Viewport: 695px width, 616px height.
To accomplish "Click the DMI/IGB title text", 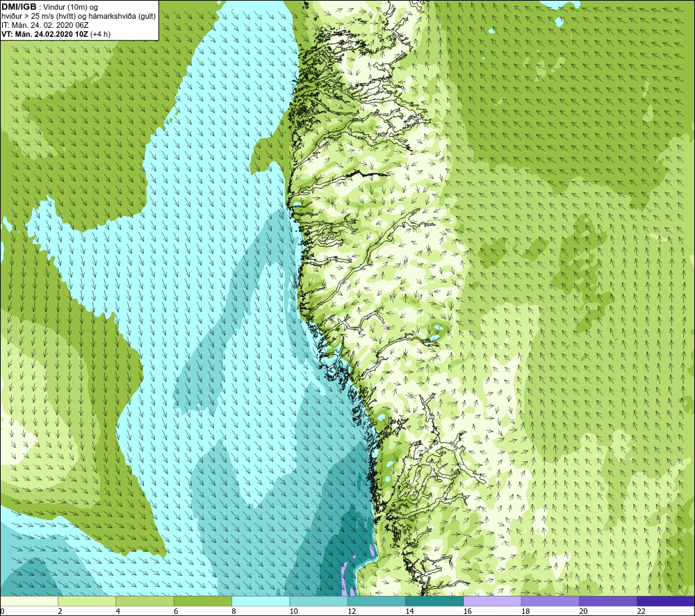I will [19, 7].
